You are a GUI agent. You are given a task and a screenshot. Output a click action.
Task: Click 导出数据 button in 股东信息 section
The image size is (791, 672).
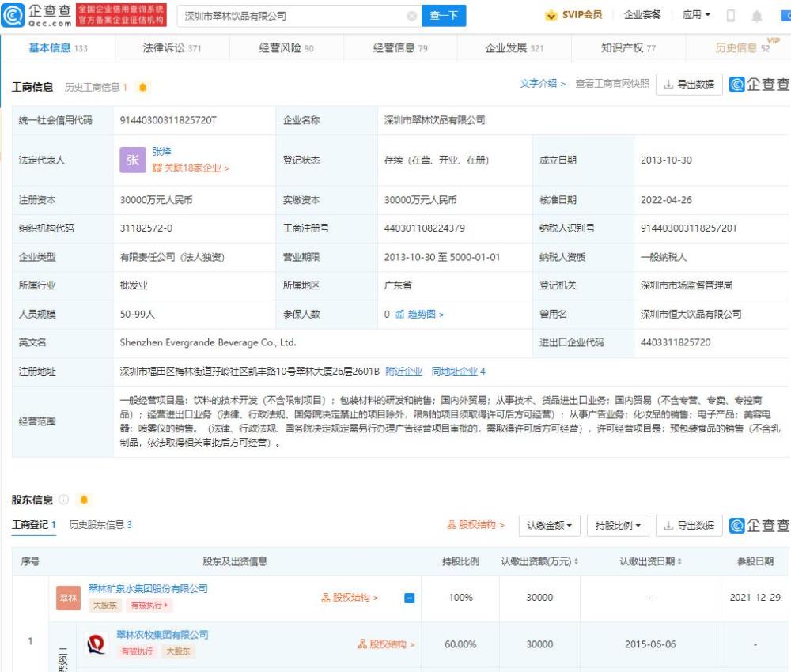point(689,525)
